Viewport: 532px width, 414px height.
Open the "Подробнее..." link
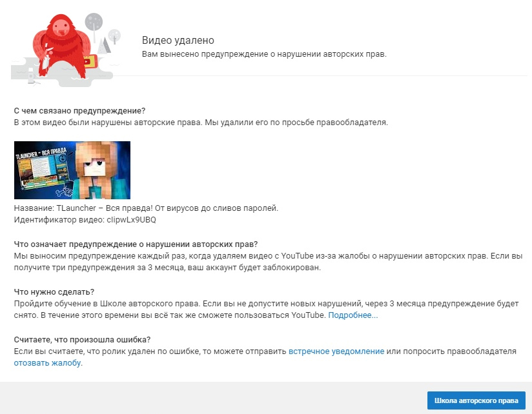click(353, 315)
